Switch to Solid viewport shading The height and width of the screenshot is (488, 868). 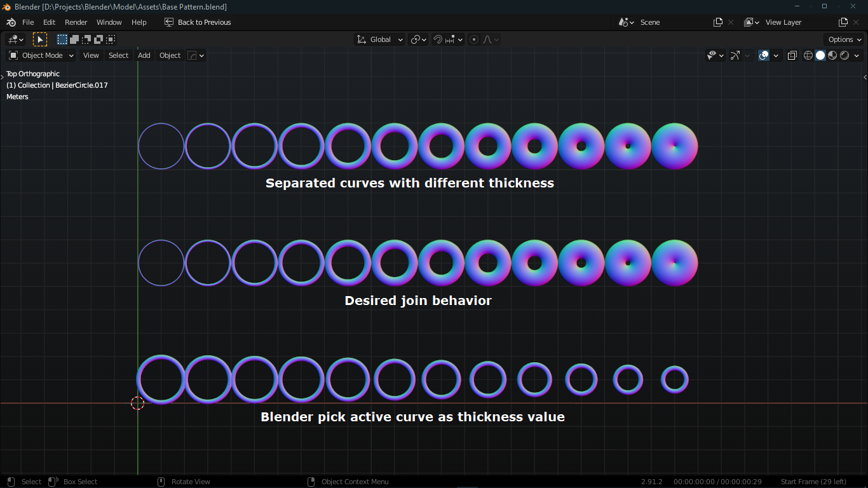pyautogui.click(x=820, y=55)
